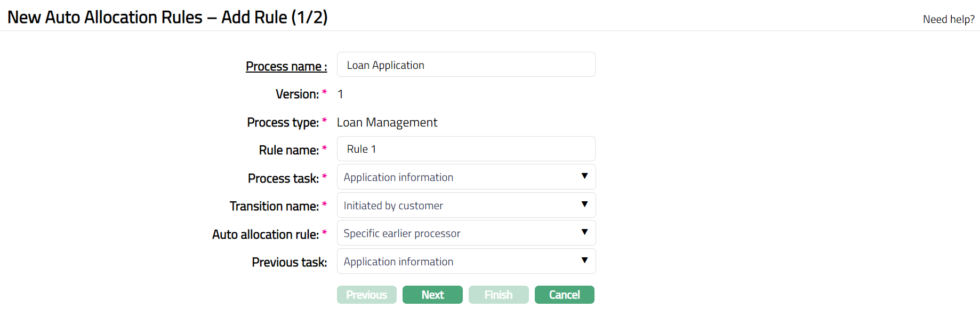Click the disabled Finish button
The height and width of the screenshot is (315, 980).
point(498,294)
